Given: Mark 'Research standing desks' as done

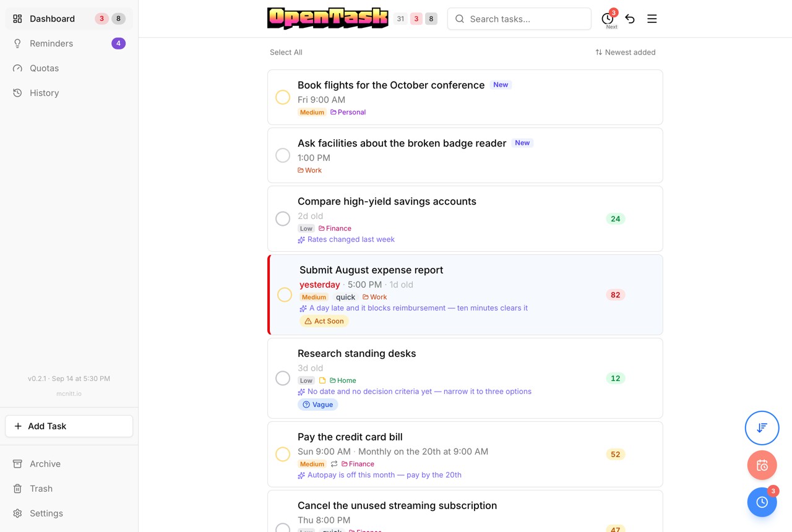Looking at the screenshot, I should tap(283, 378).
